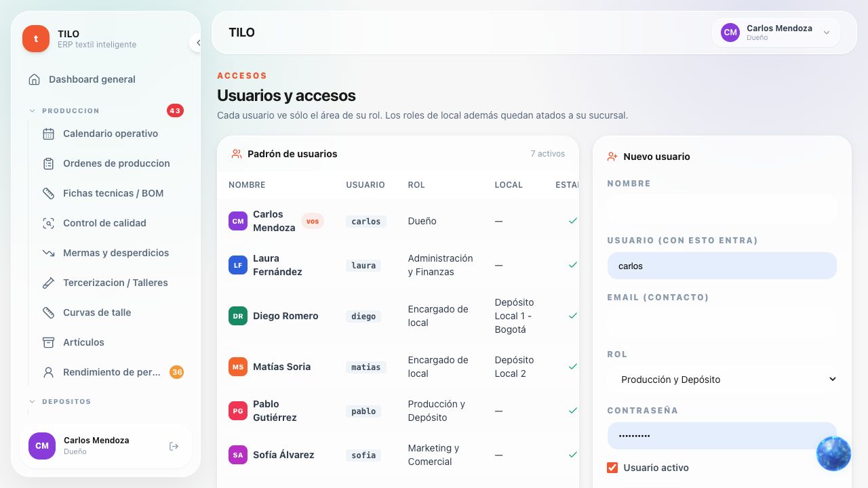Open the Carlos Mendoza account menu in header
Viewport: 868px width, 488px height.
click(776, 33)
